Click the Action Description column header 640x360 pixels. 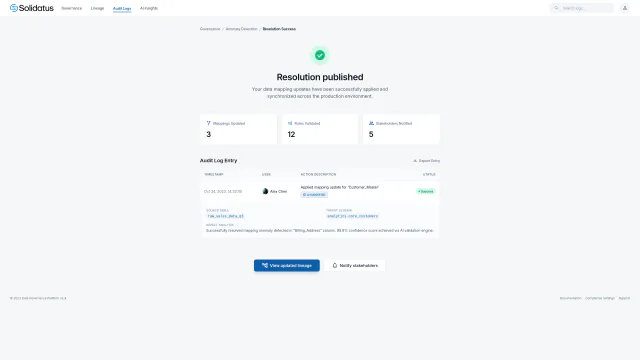point(318,174)
